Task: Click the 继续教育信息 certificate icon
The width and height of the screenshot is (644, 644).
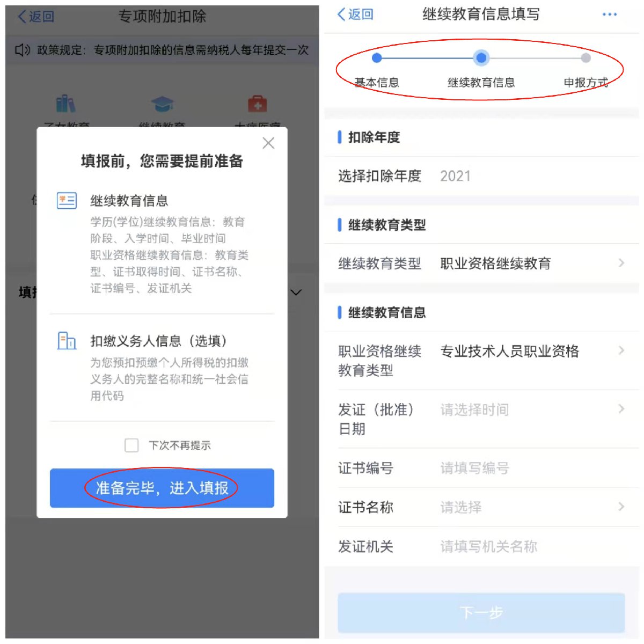Action: (x=67, y=201)
